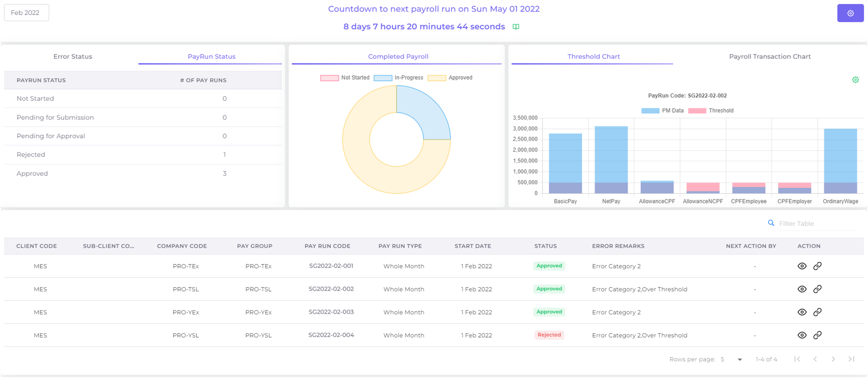Screen dimensions: 868x378
Task: Click the PRO-YSL pay group cell
Action: click(x=258, y=335)
